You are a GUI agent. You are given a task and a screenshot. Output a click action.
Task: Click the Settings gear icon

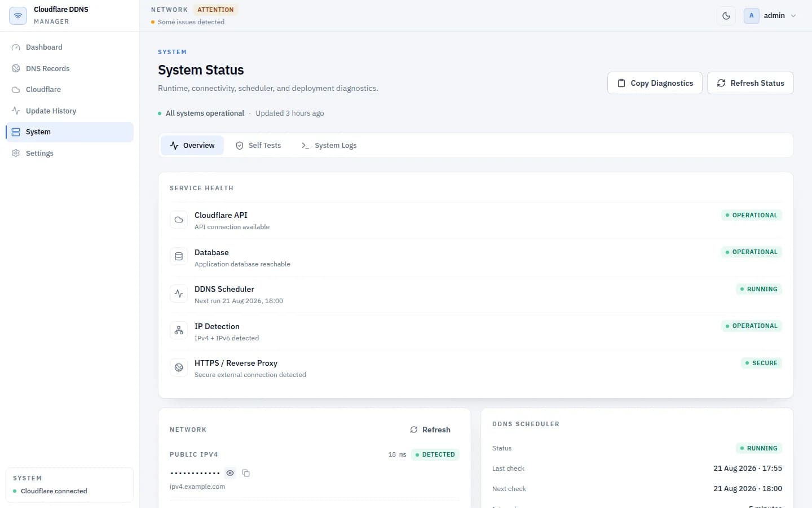pyautogui.click(x=16, y=153)
